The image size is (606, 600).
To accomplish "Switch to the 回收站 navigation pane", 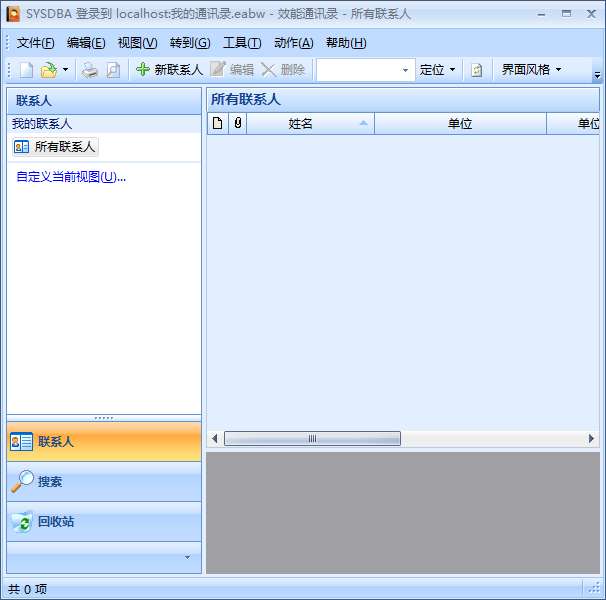I will click(x=104, y=522).
